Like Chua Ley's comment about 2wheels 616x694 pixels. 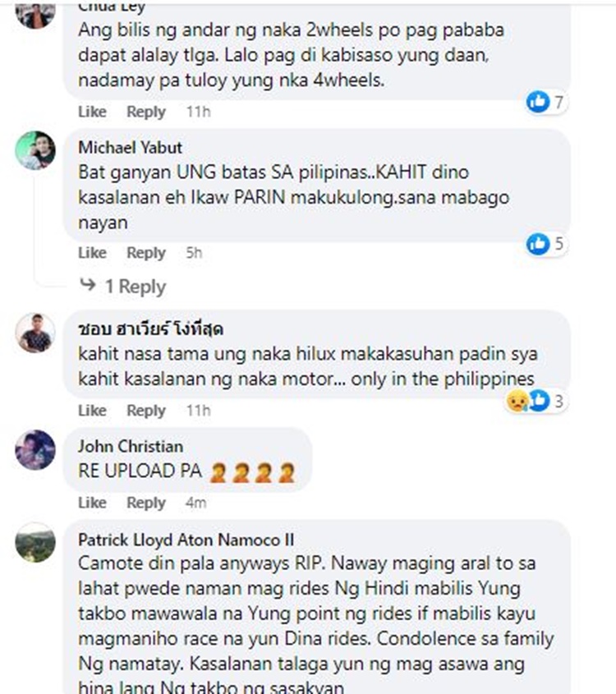click(x=92, y=112)
